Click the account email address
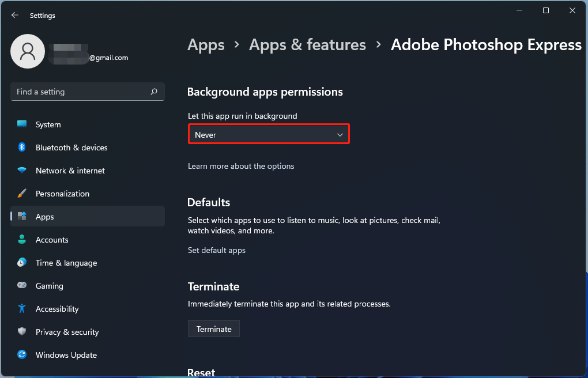 (x=109, y=58)
